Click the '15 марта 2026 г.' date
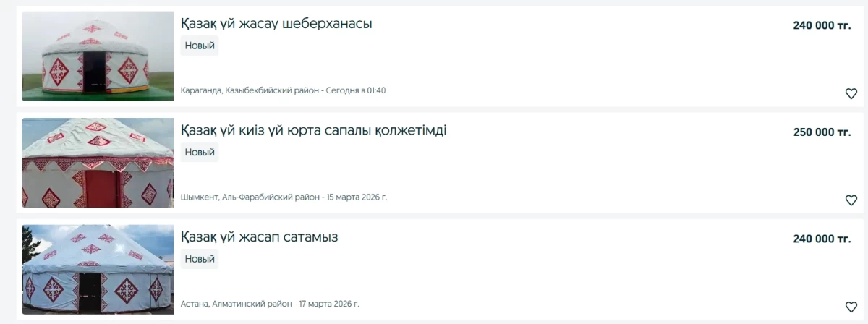Screen dimensions: 868x324 click(x=357, y=197)
